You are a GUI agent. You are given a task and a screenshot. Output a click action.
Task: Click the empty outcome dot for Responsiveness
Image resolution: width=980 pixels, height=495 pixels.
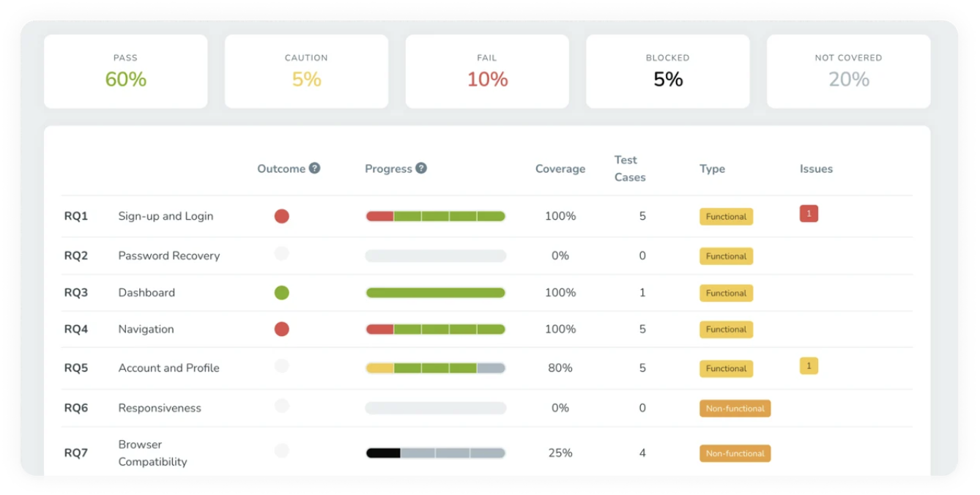[281, 406]
